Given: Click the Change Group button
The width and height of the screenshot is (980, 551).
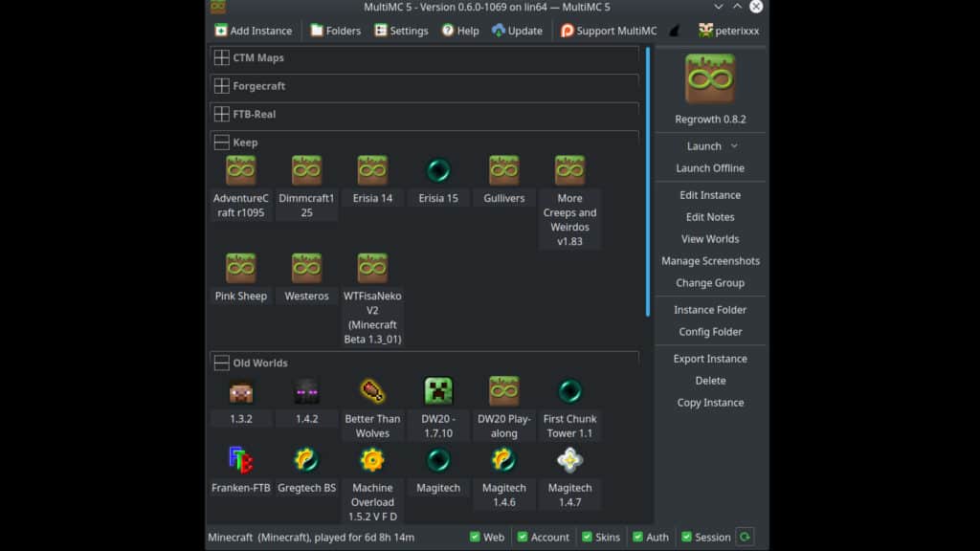Looking at the screenshot, I should pos(710,282).
